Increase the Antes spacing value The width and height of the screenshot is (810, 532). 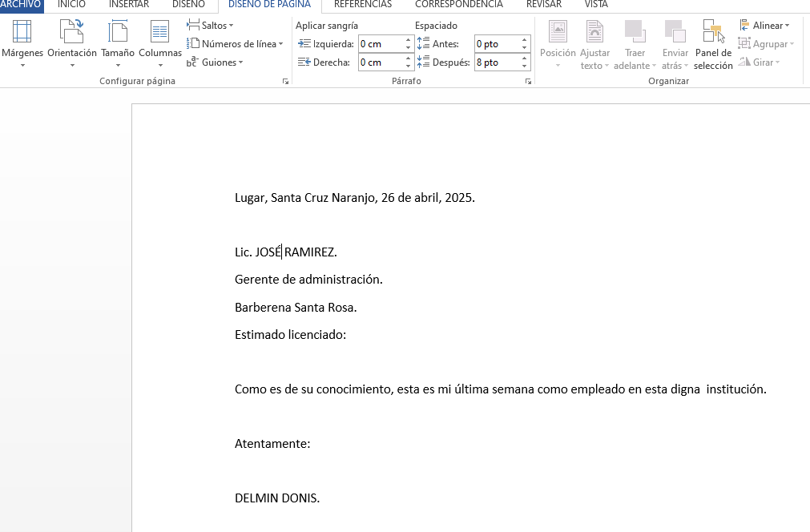click(524, 40)
